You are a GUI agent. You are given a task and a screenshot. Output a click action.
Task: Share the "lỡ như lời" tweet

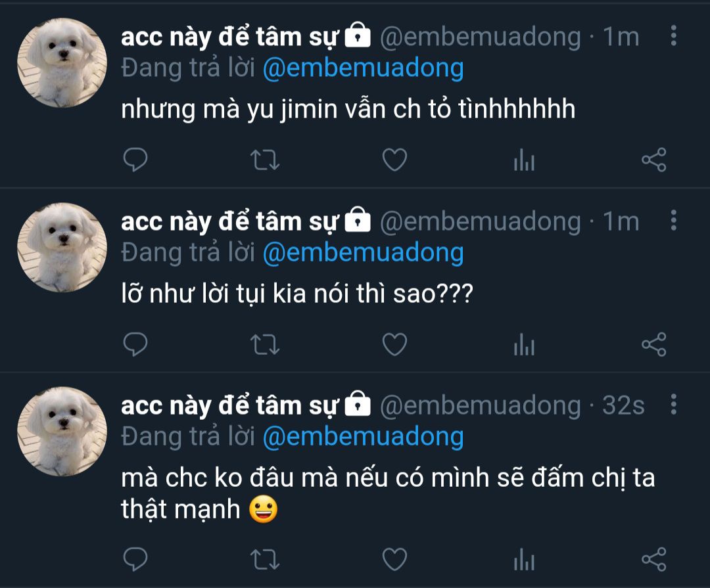653,344
